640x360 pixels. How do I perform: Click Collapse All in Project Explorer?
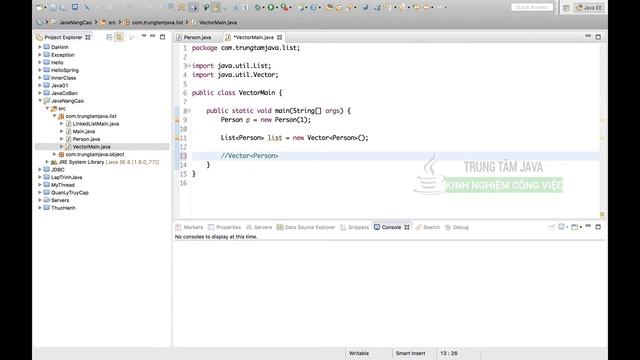pos(109,37)
